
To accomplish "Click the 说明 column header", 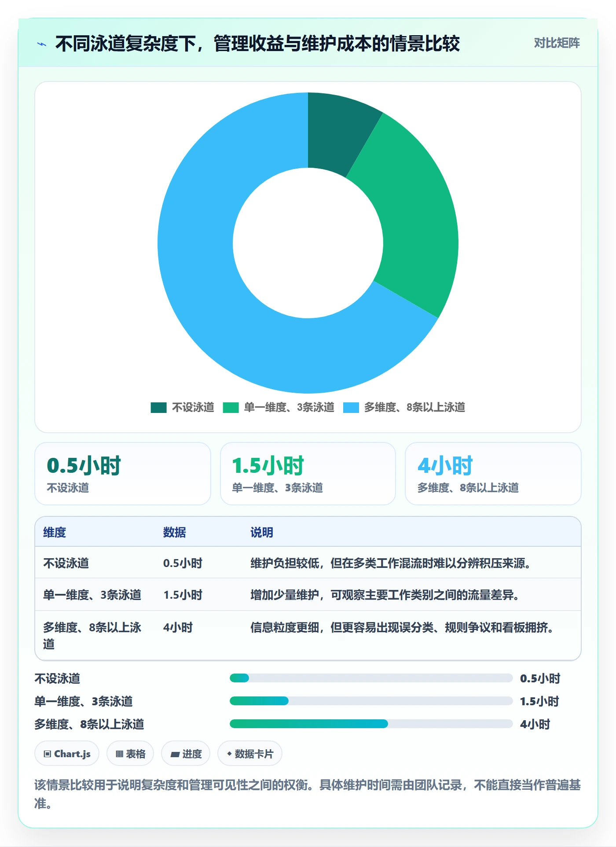I will [x=262, y=532].
